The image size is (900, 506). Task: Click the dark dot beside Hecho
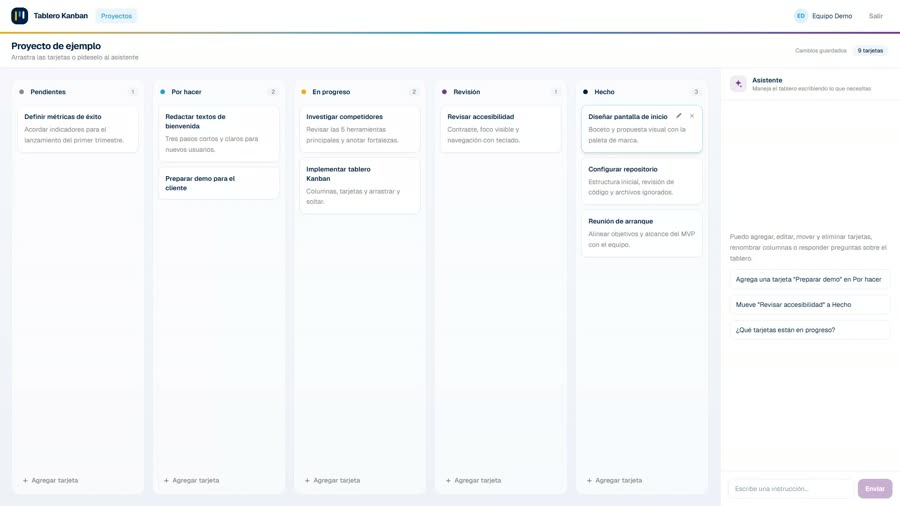[x=585, y=92]
